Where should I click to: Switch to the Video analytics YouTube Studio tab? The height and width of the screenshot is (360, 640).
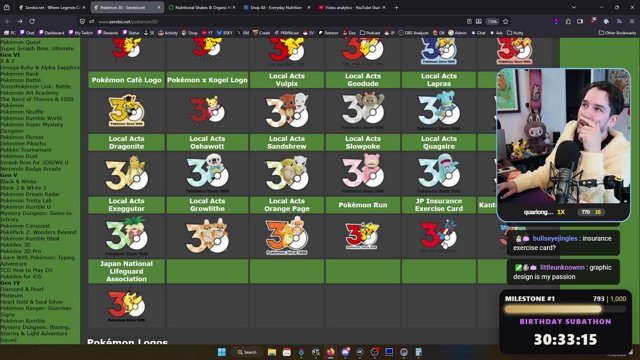coord(352,7)
